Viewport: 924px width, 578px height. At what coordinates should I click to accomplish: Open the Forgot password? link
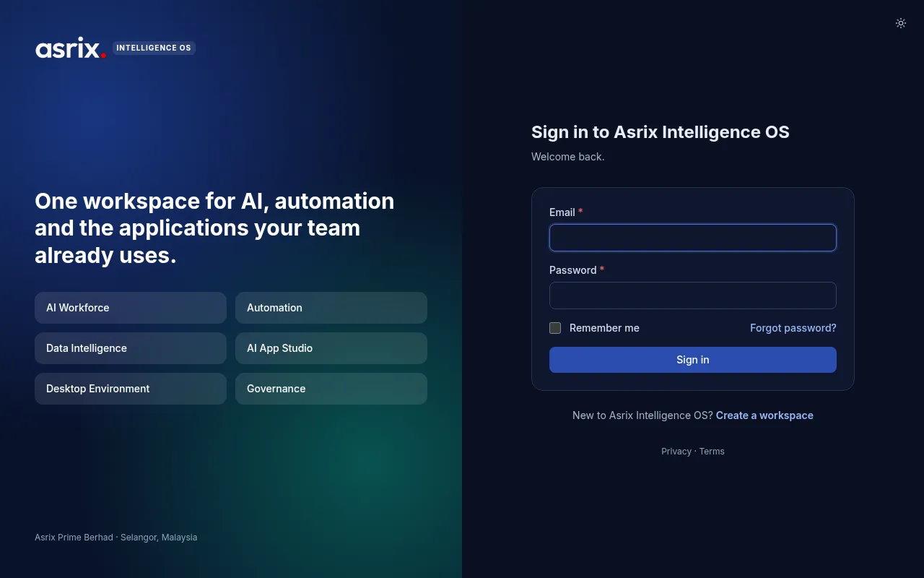pos(793,328)
